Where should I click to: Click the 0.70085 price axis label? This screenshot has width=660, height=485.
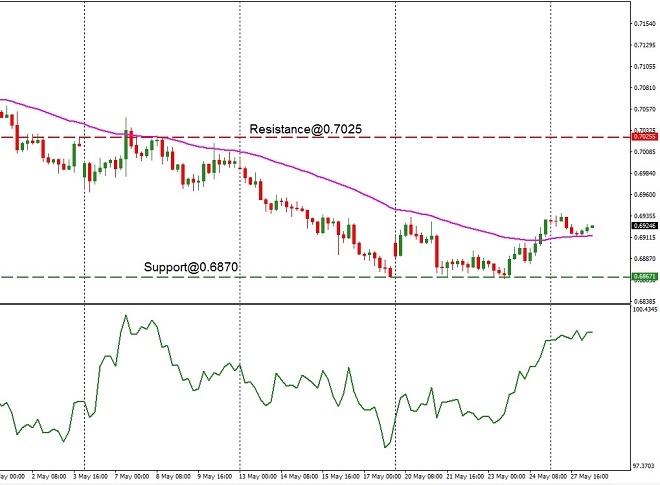point(645,152)
